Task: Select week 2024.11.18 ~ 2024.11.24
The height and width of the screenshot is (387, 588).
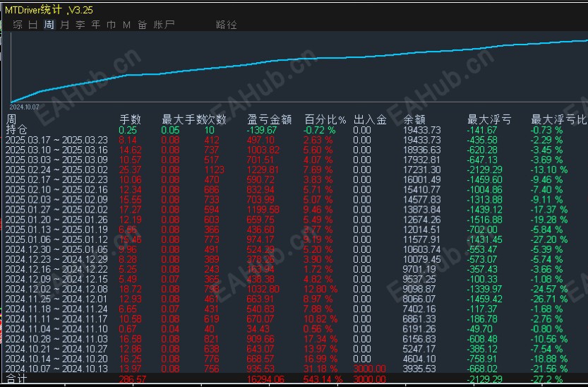Action: pyautogui.click(x=56, y=309)
